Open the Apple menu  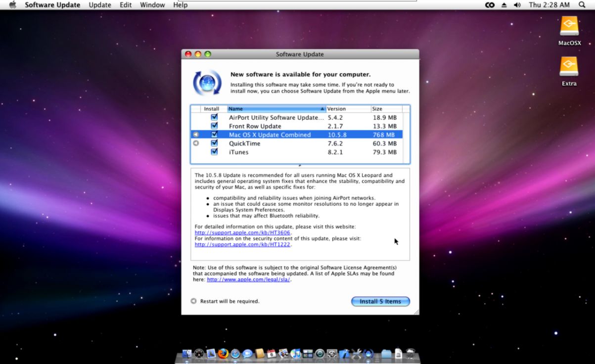12,5
